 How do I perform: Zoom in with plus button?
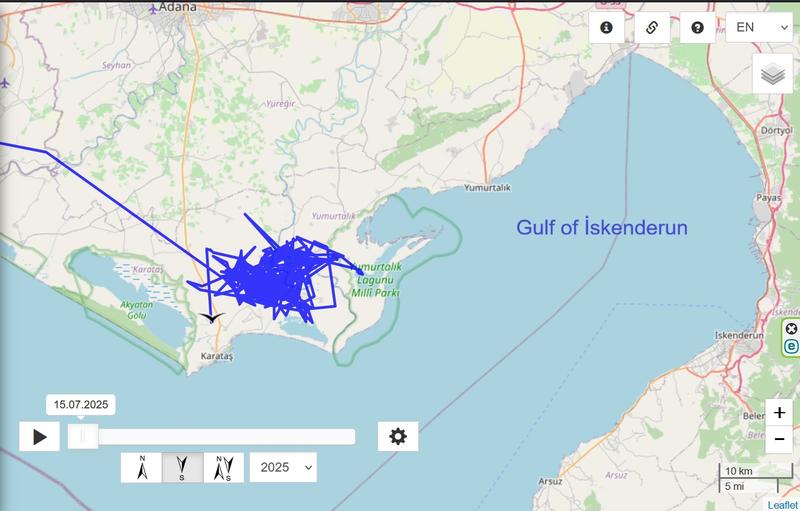(x=779, y=412)
